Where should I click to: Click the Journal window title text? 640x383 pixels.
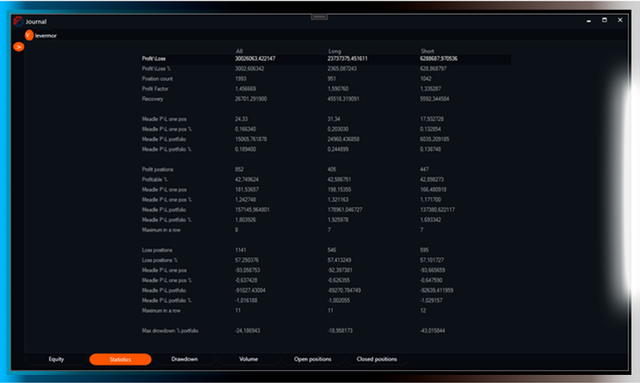[36, 22]
